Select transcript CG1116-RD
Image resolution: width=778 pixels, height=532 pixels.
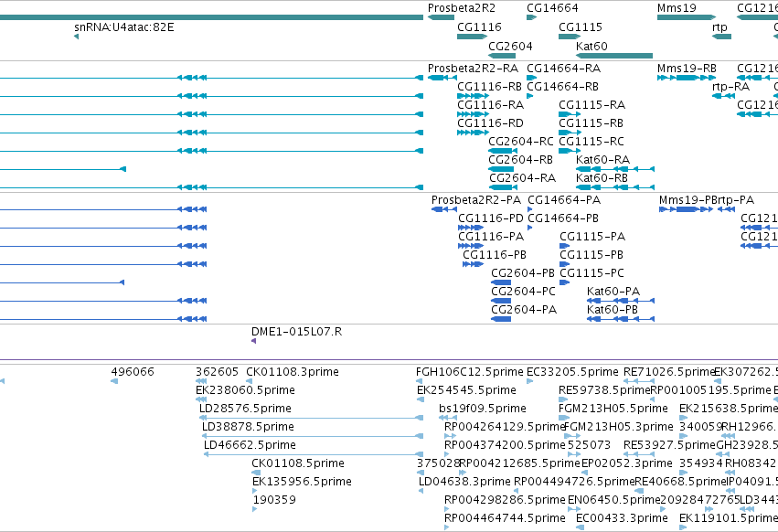490,123
